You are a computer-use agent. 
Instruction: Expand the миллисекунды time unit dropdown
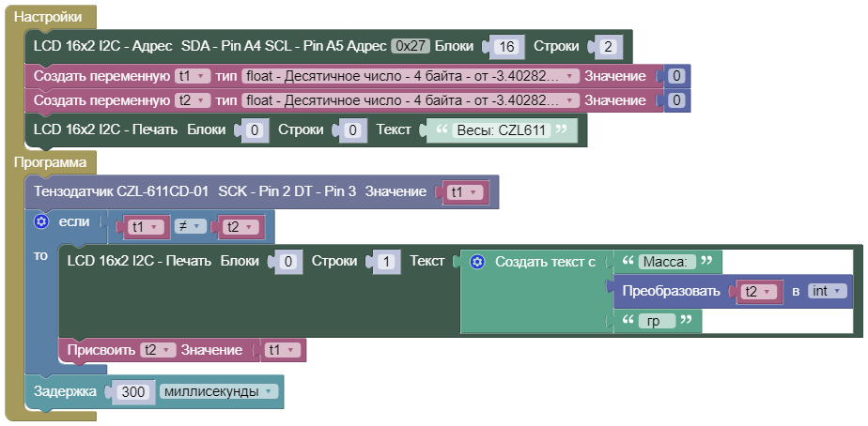click(x=219, y=391)
